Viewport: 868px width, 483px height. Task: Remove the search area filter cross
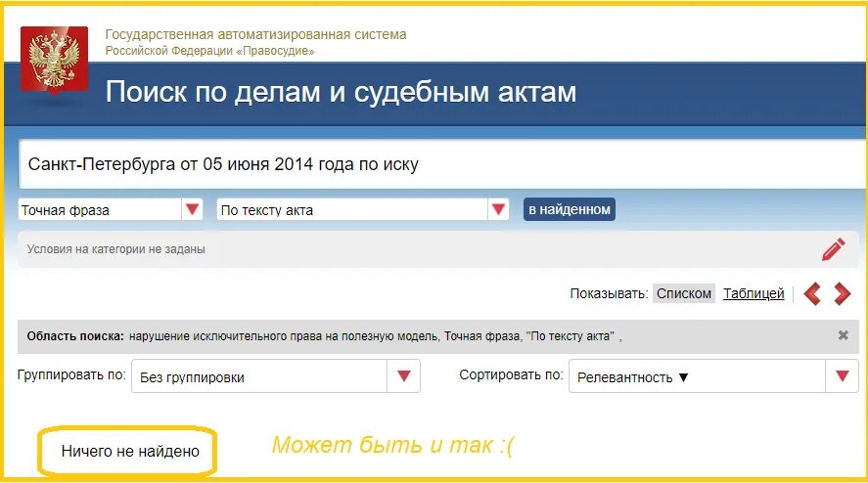844,335
